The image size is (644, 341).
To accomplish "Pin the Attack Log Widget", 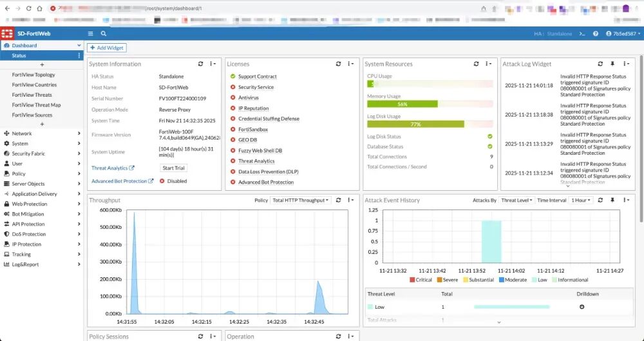I will tap(612, 64).
